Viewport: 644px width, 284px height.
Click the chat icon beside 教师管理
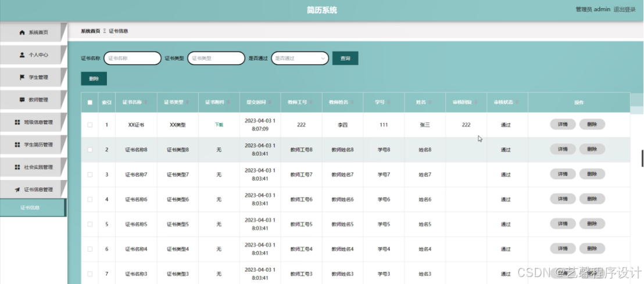tap(22, 100)
